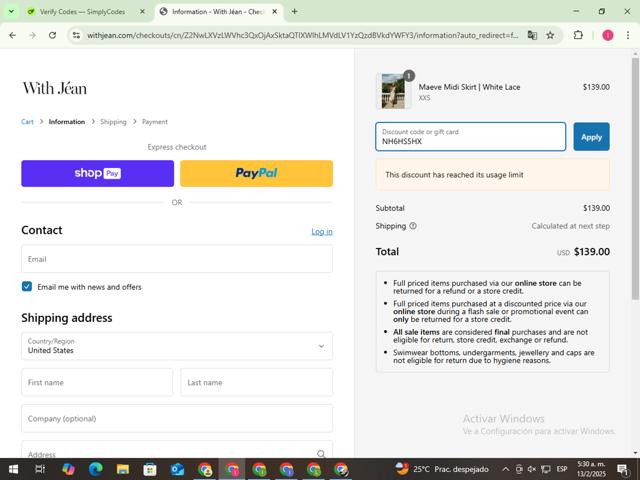
Task: Show hidden system tray icons
Action: pyautogui.click(x=505, y=469)
